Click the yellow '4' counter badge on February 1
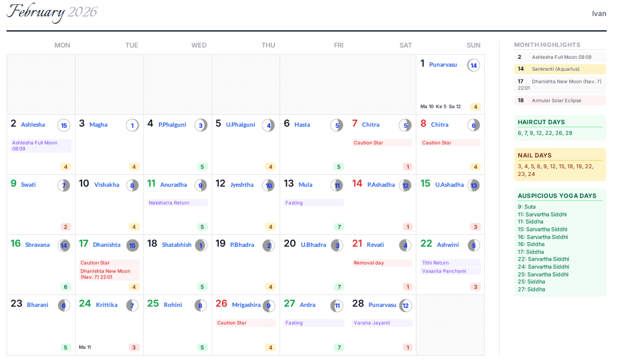This screenshot has height=364, width=618. (475, 107)
